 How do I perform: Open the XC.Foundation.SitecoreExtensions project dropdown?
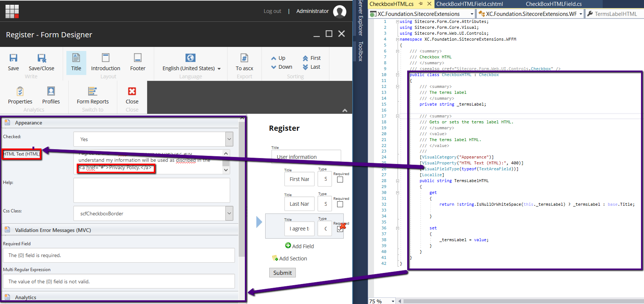(x=472, y=14)
